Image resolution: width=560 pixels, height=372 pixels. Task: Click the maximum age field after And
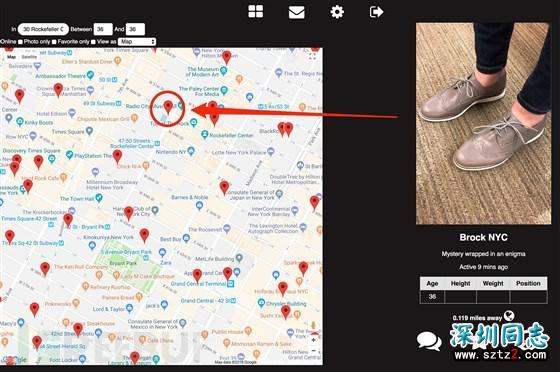135,29
